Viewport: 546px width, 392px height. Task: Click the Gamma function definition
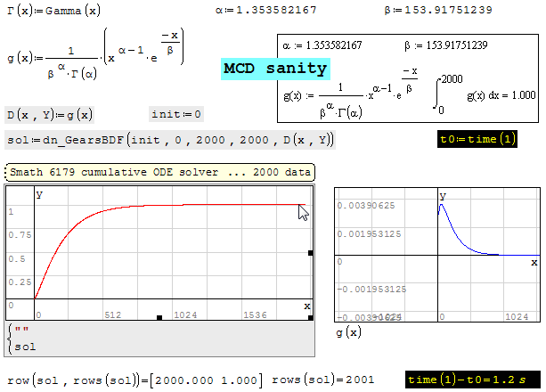[x=53, y=12]
